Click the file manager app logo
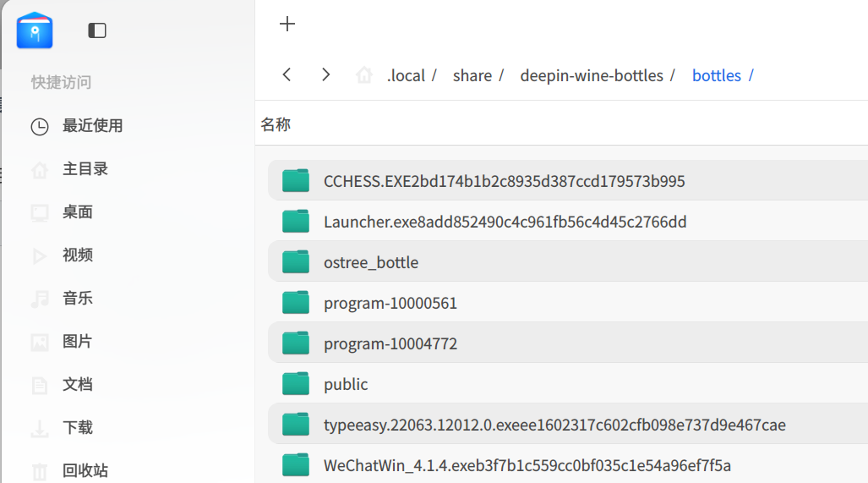This screenshot has width=868, height=483. 35,30
